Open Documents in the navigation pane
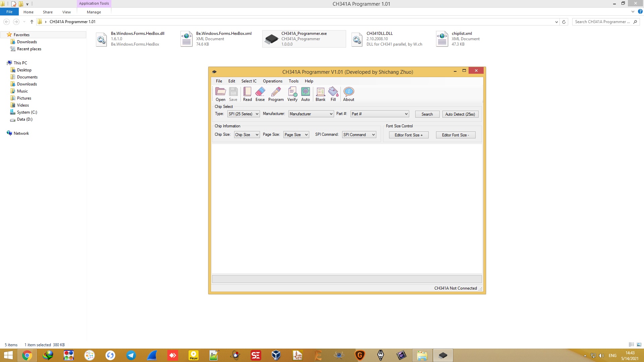The image size is (644, 362). coord(27,77)
